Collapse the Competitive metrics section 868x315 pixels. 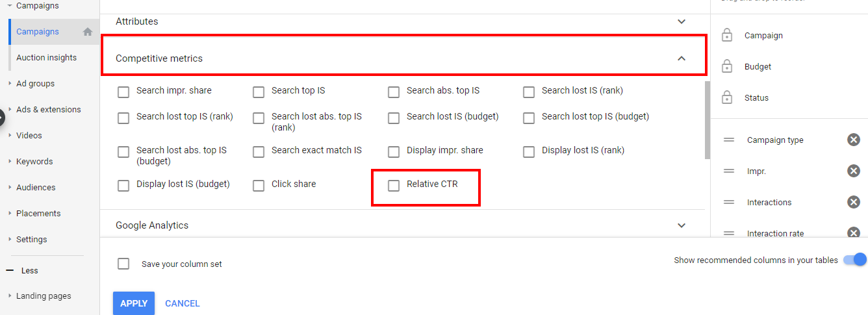(x=682, y=58)
